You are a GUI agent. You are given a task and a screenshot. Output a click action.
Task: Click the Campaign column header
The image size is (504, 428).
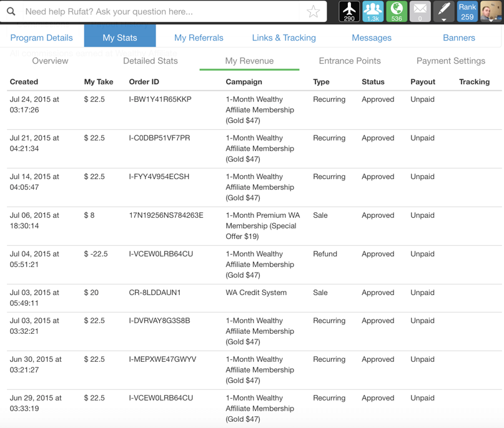244,82
